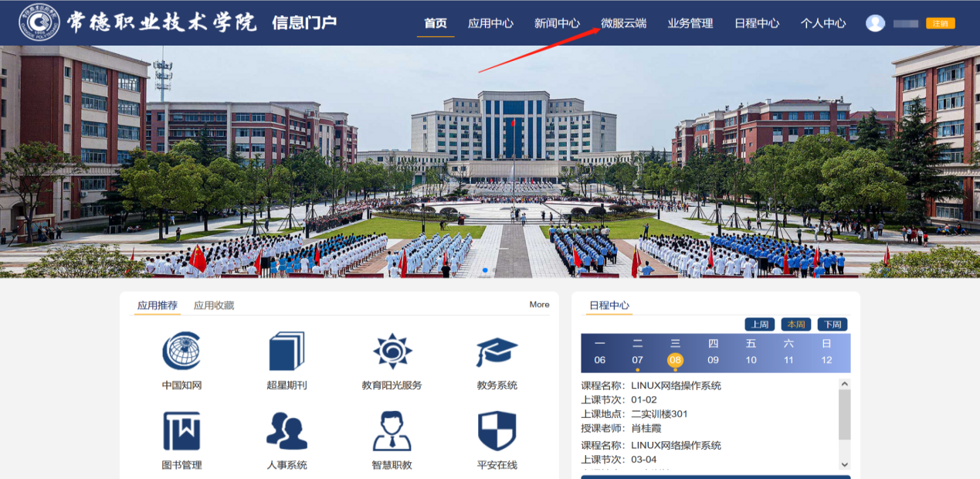
Task: Click 中国知网 label text
Action: (x=181, y=386)
